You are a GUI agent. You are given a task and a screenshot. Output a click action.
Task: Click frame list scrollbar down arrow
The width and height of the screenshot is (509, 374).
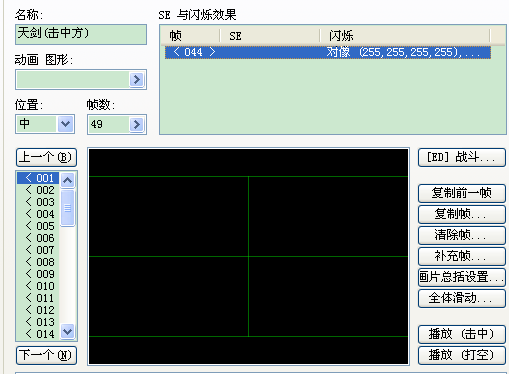point(68,331)
